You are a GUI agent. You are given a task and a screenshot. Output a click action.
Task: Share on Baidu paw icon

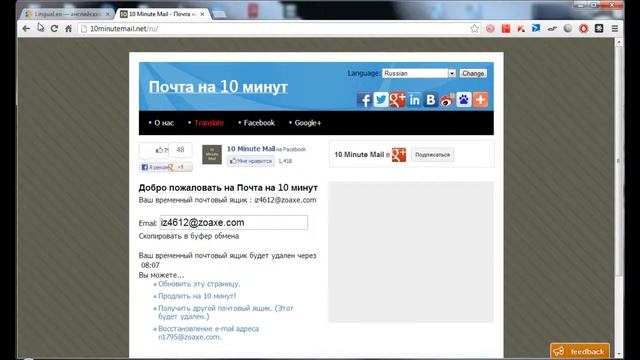(464, 100)
